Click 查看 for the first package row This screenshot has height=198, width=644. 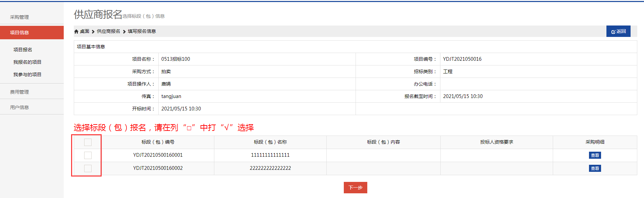click(595, 155)
